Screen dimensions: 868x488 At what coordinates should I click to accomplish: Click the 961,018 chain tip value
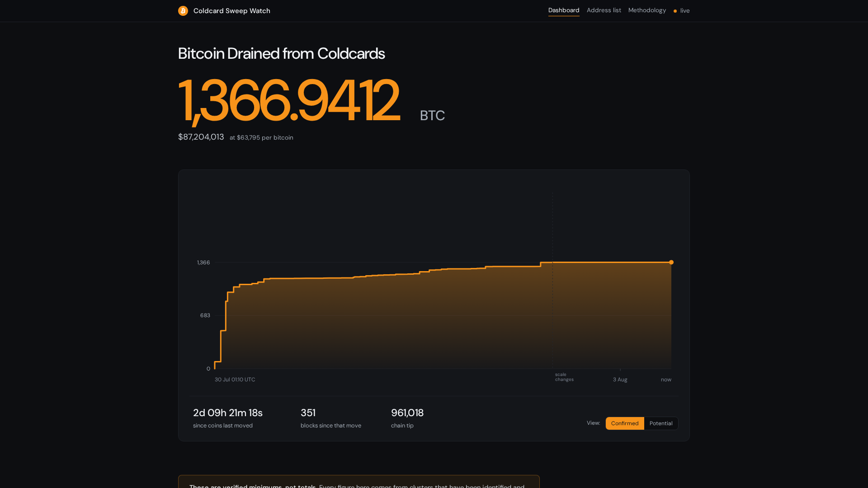point(407,413)
